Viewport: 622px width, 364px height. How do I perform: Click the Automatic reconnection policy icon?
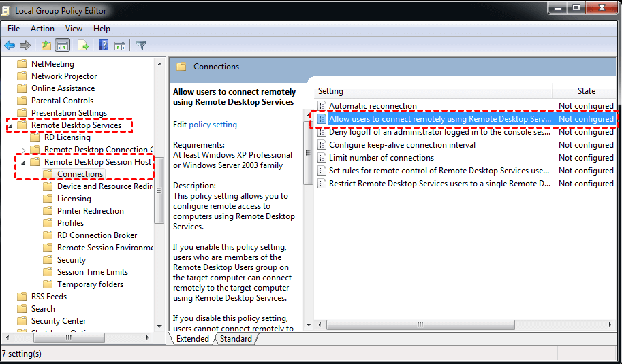[x=322, y=106]
